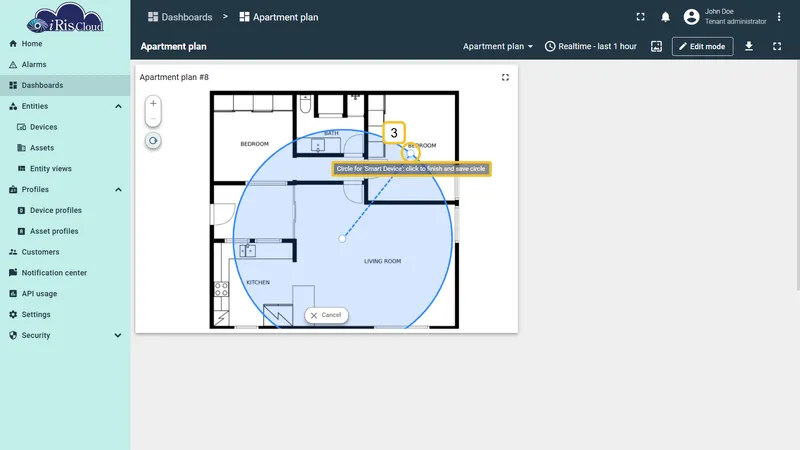Collapse the Profiles group chevron
800x450 pixels.
tap(118, 189)
